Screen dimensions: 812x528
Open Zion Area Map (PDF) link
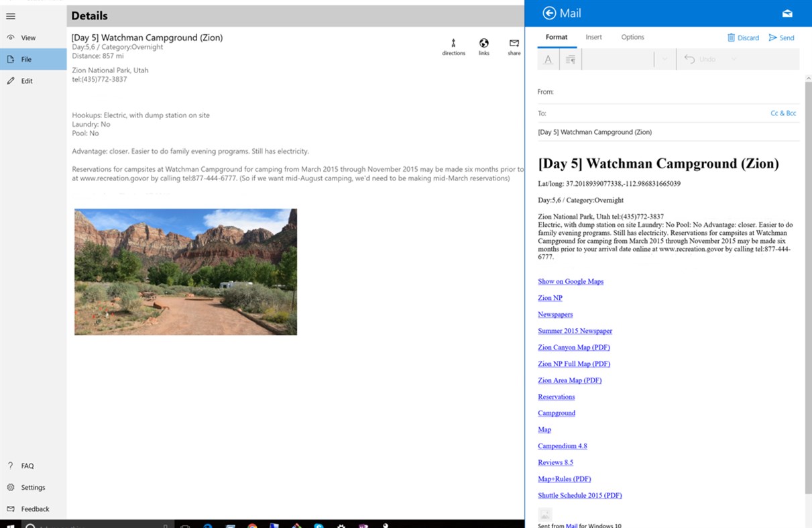coord(569,380)
